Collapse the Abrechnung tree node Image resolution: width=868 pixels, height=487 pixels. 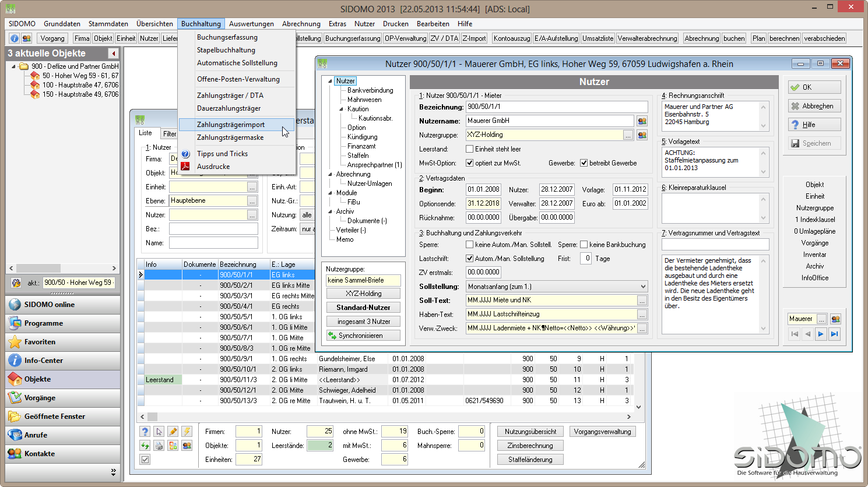tap(330, 174)
